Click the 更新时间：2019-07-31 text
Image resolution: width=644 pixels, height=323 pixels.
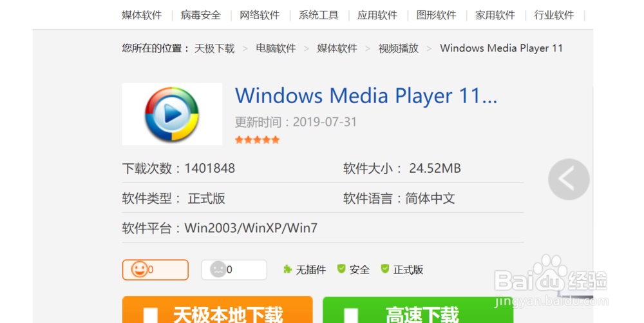[x=296, y=122]
